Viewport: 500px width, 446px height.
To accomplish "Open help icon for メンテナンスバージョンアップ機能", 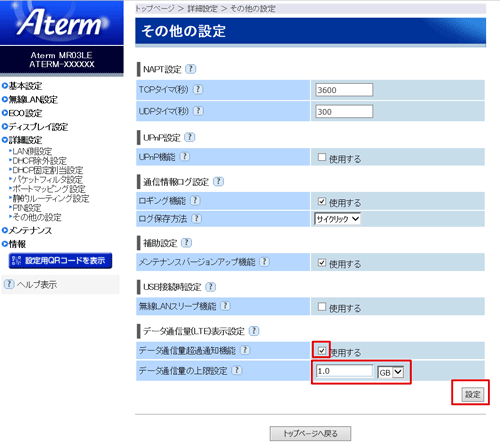I will (264, 262).
